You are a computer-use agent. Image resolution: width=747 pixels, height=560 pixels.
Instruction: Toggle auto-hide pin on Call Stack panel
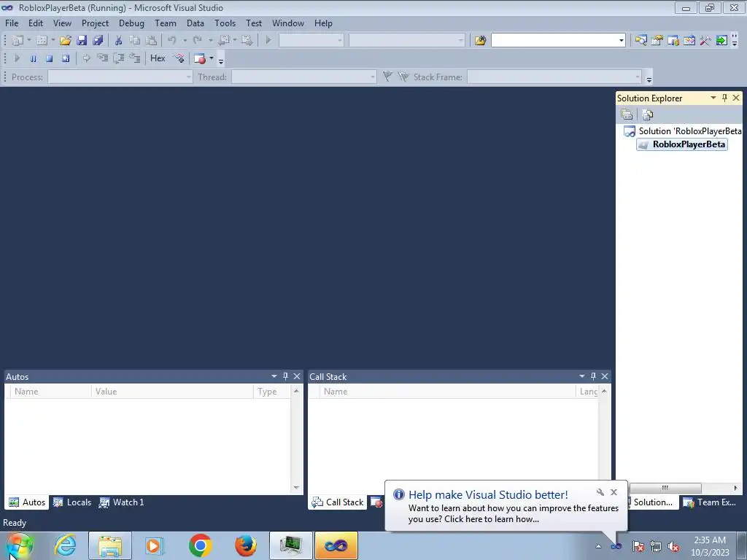pyautogui.click(x=593, y=376)
